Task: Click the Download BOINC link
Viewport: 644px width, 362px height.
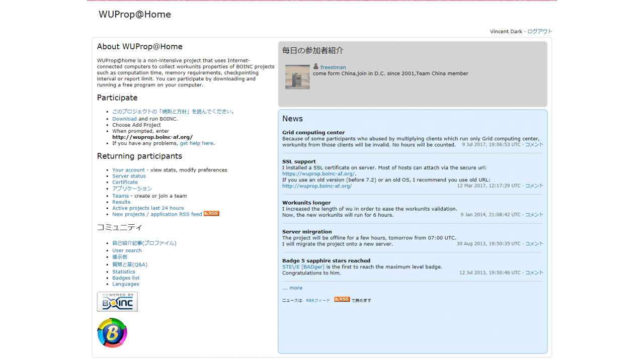Action: [124, 119]
